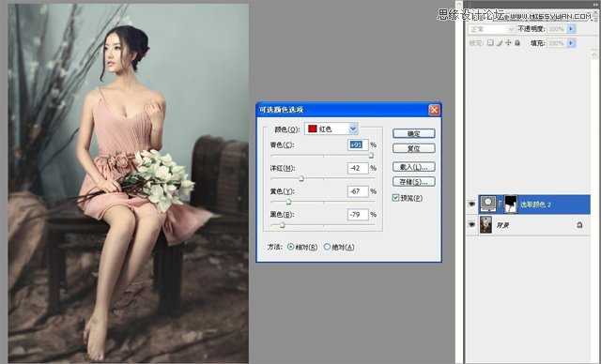Click the 不透明度 opacity value field

[557, 29]
